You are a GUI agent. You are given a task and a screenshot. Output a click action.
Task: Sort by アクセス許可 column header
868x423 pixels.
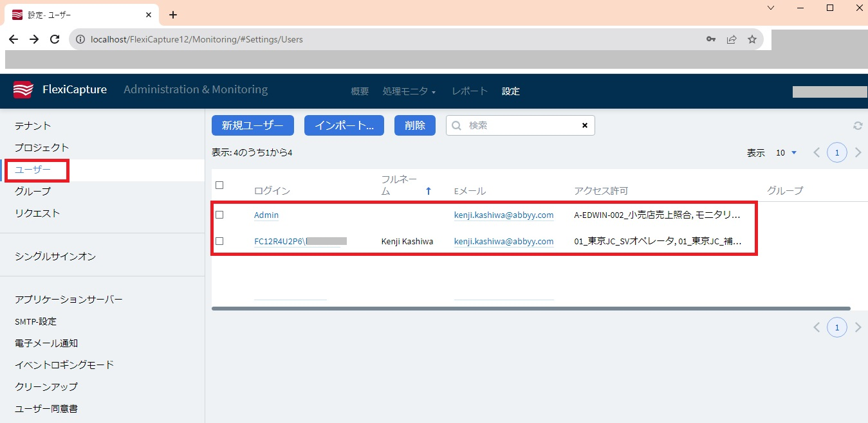pos(601,191)
